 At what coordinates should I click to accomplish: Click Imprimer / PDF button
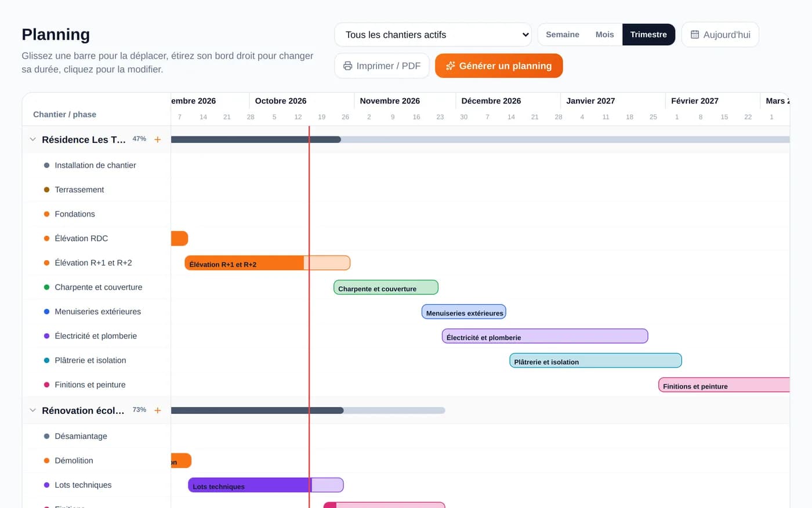[x=382, y=66]
